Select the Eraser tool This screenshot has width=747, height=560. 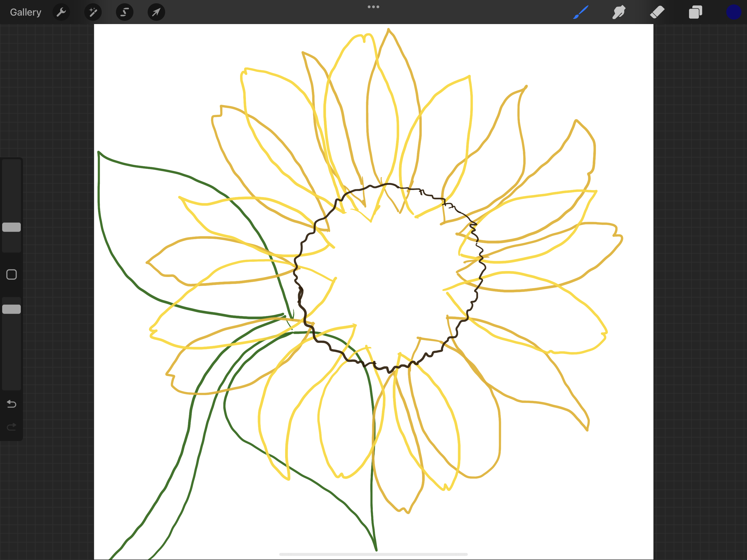pyautogui.click(x=657, y=13)
